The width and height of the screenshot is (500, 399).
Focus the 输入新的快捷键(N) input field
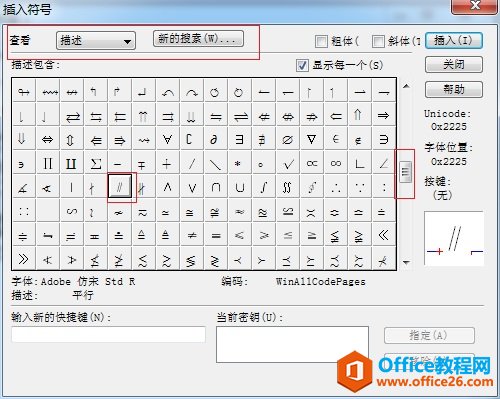click(108, 334)
